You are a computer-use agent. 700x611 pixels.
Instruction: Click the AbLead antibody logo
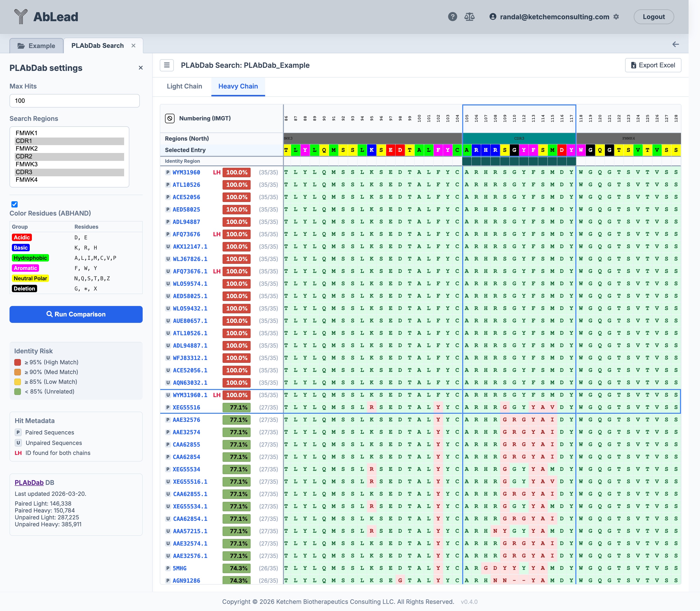21,17
